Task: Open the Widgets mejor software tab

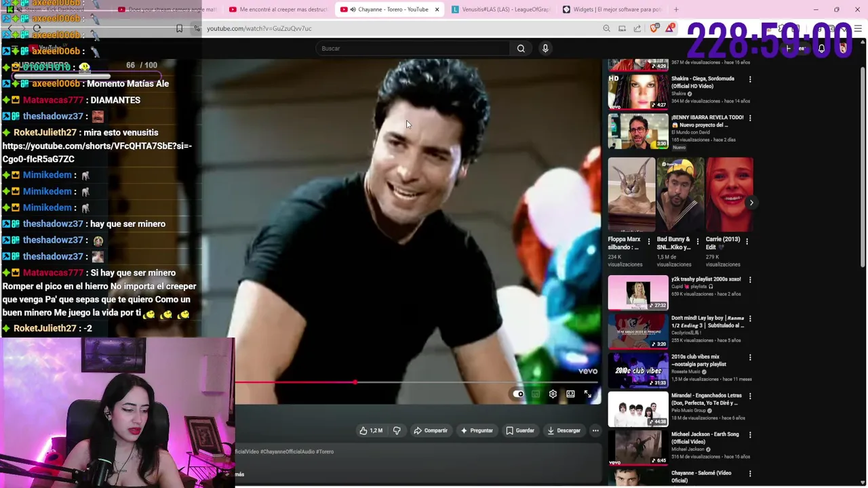Action: pos(612,9)
